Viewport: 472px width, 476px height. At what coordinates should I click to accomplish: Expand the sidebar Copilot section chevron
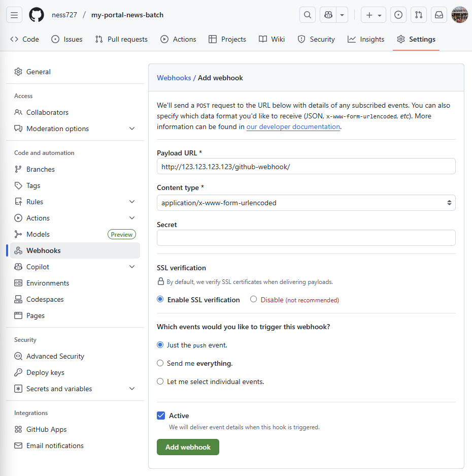pyautogui.click(x=132, y=267)
